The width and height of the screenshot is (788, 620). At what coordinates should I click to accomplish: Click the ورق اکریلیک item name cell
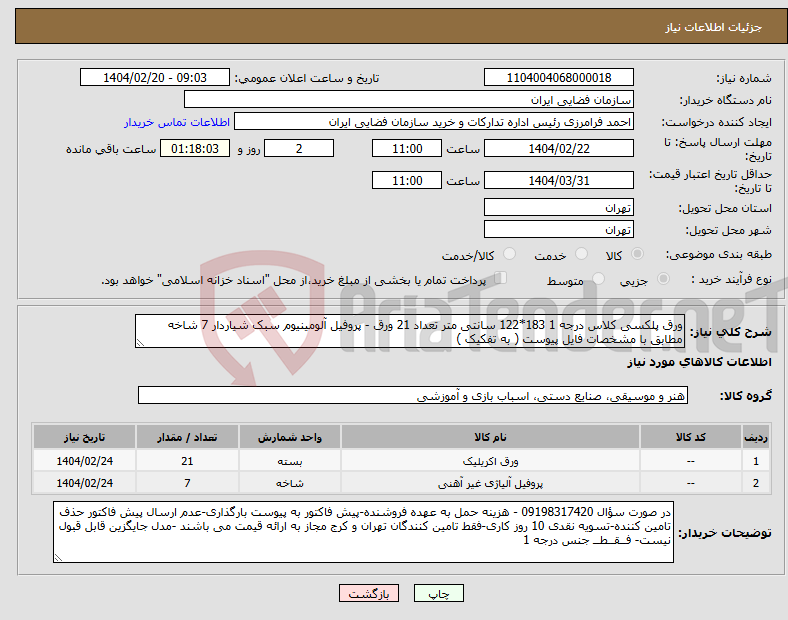[490, 461]
